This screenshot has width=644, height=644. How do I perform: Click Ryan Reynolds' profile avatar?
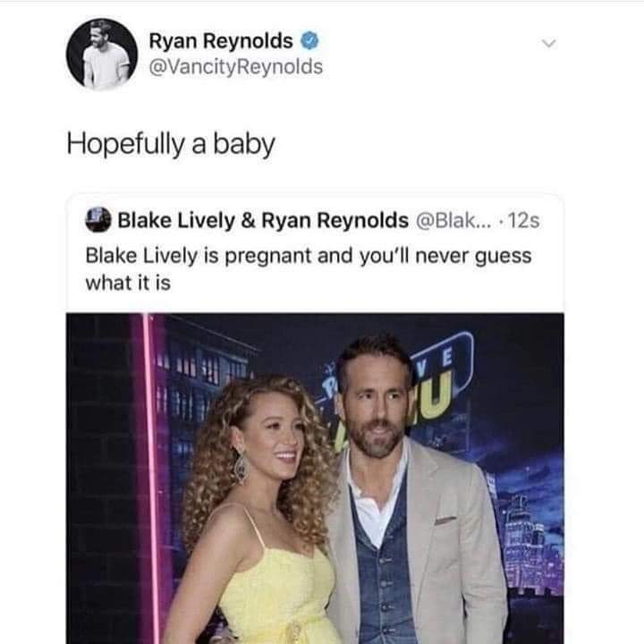click(102, 54)
